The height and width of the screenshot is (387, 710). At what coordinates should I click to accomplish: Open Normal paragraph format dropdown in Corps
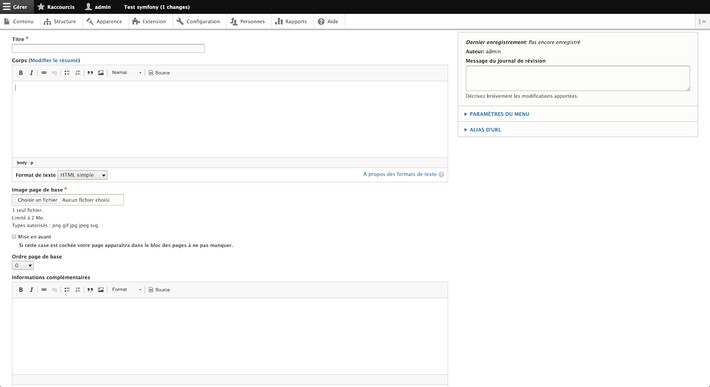(x=127, y=72)
